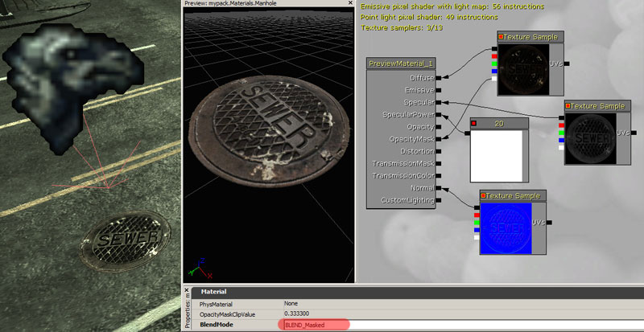Image resolution: width=644 pixels, height=332 pixels.
Task: Click alpha white output of Normal Texture Sample
Action: tap(477, 237)
